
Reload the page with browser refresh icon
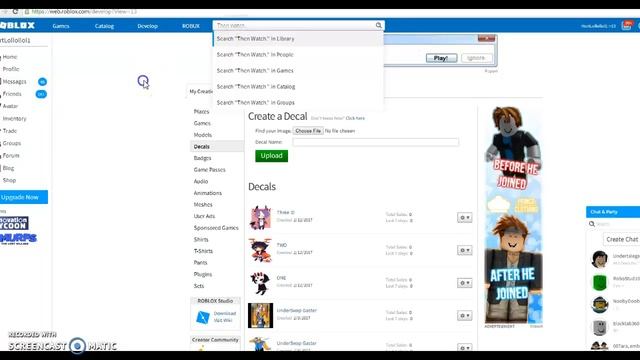pyautogui.click(x=15, y=11)
